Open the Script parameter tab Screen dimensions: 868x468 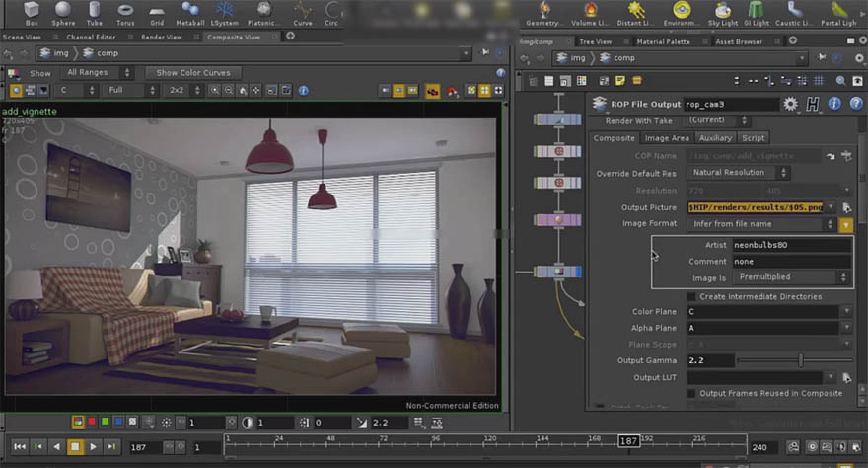(x=753, y=138)
